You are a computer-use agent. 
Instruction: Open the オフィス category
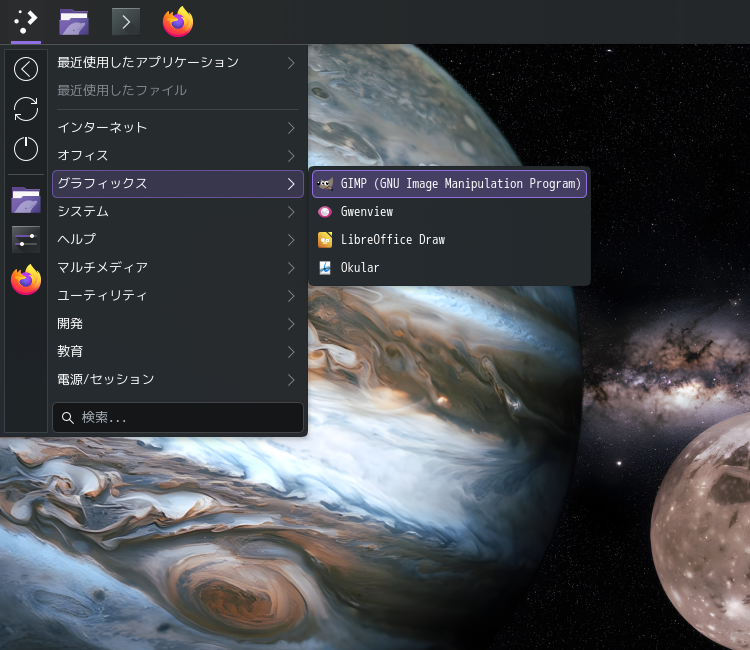(178, 156)
